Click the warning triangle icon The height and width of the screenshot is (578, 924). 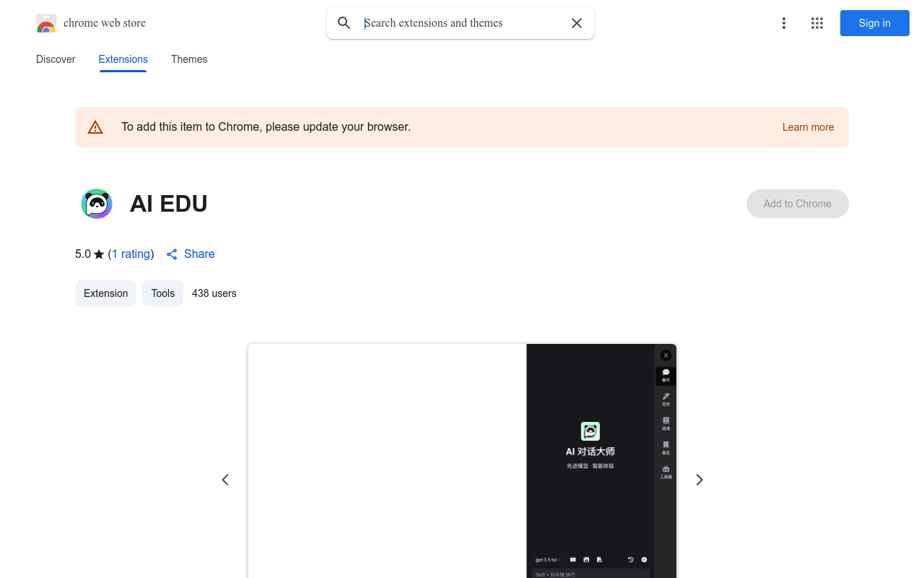[95, 127]
